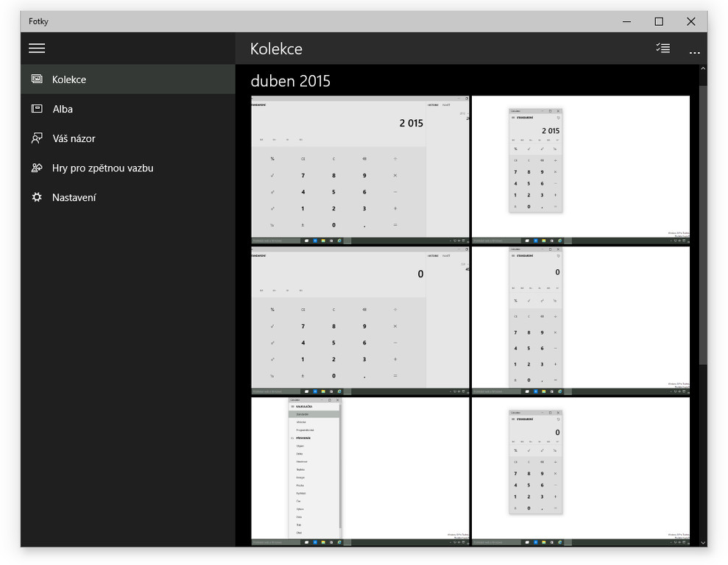Click the Váš názor feedback icon
Viewport: 728px width, 565px height.
37,138
